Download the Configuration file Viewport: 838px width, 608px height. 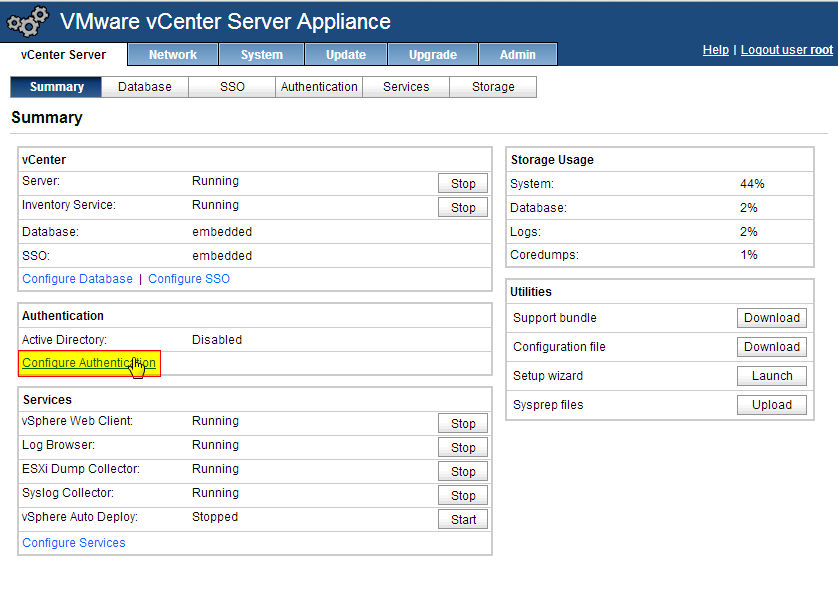point(771,347)
